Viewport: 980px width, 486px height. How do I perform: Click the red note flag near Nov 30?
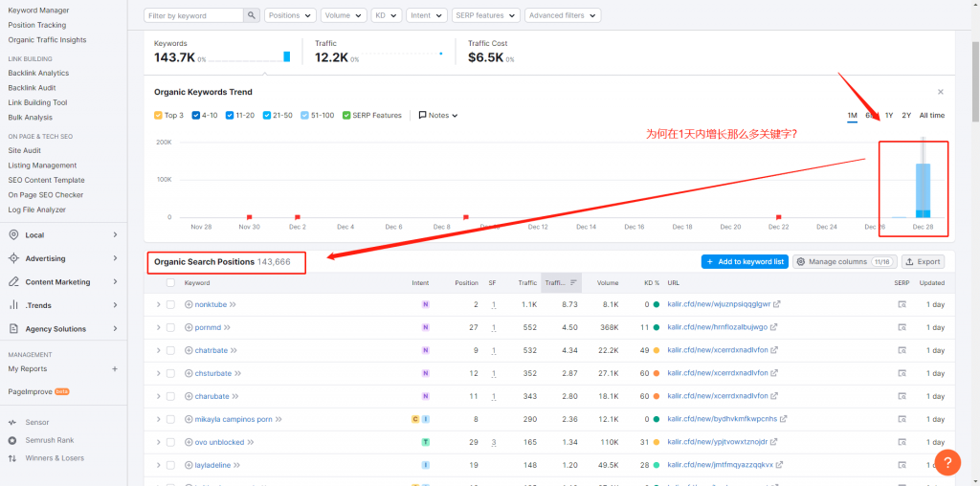tap(249, 217)
